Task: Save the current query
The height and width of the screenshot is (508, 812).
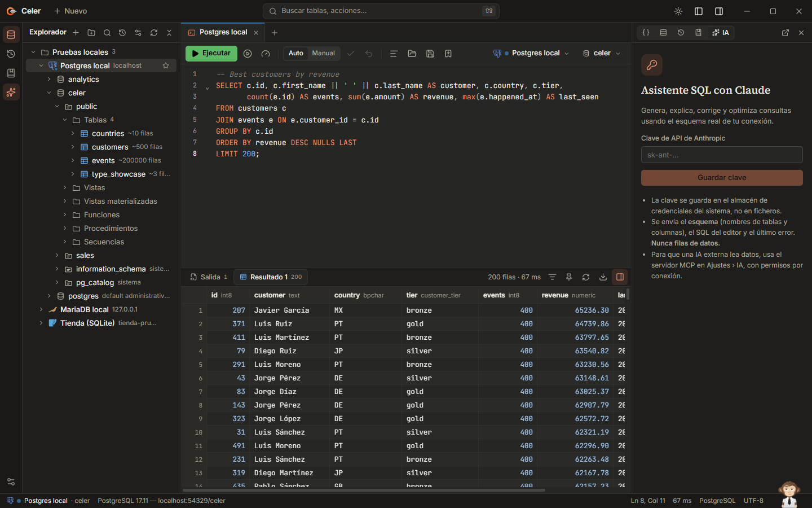Action: 430,54
